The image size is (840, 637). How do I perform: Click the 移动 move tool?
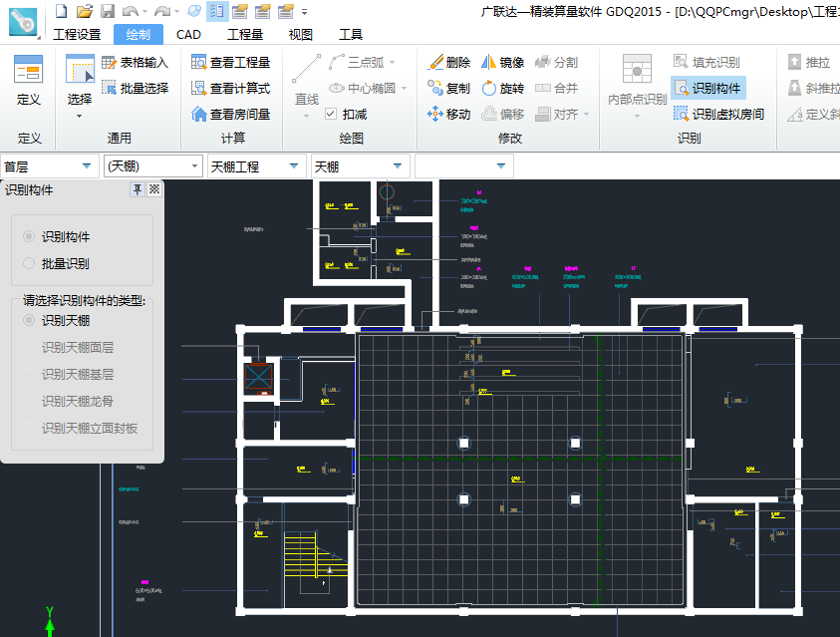click(x=449, y=114)
